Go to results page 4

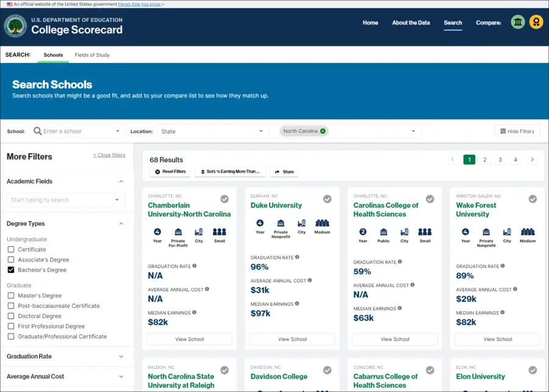click(515, 160)
